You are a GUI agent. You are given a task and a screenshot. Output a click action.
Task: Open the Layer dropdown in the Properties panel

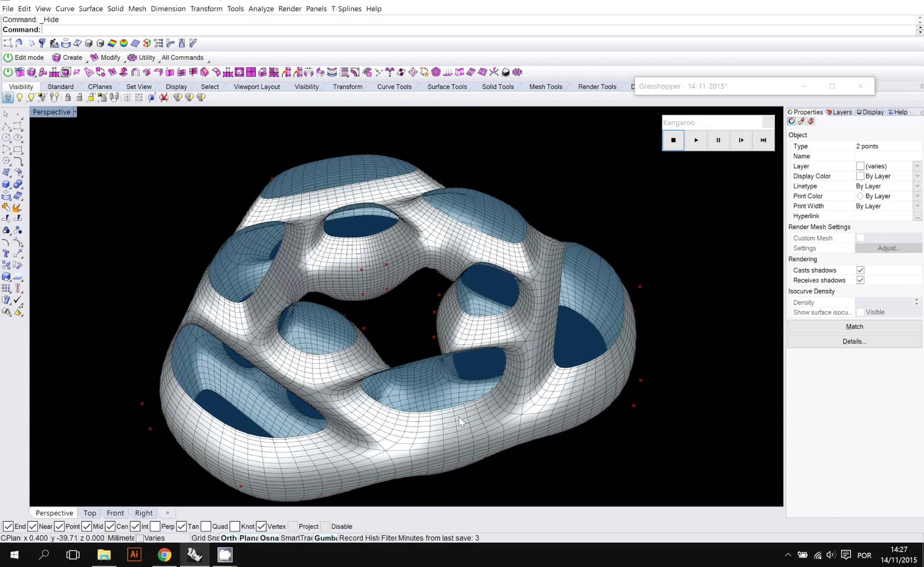point(917,166)
